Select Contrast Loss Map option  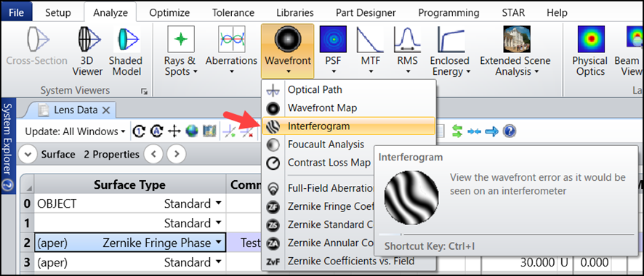[329, 163]
